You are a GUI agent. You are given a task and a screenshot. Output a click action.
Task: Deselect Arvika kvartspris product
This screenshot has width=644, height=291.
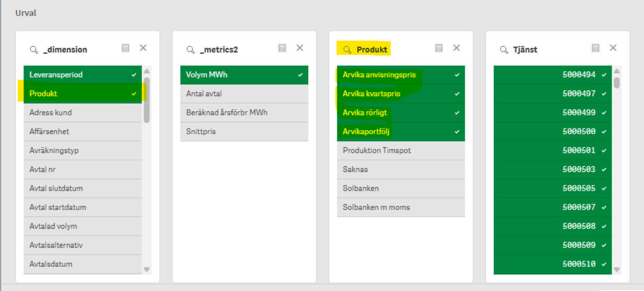[401, 94]
